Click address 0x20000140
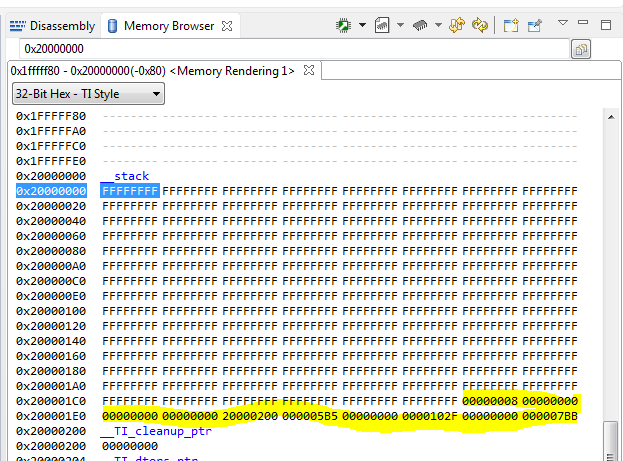This screenshot has width=623, height=461. pyautogui.click(x=51, y=341)
